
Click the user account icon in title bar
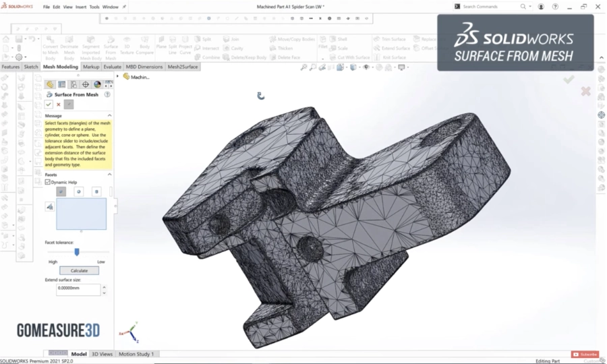coord(541,7)
